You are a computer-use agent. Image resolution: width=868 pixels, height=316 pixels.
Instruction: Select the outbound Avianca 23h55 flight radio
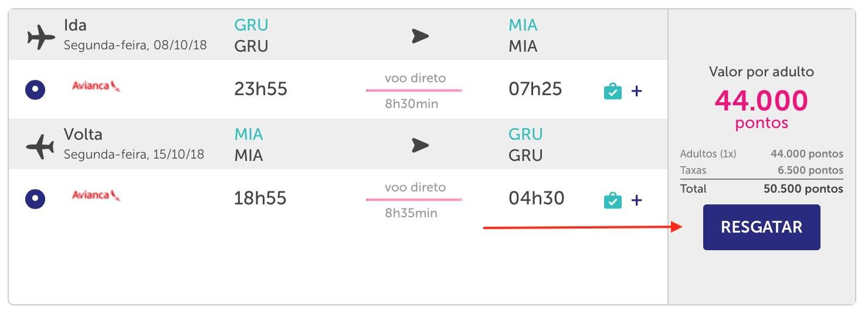click(35, 90)
